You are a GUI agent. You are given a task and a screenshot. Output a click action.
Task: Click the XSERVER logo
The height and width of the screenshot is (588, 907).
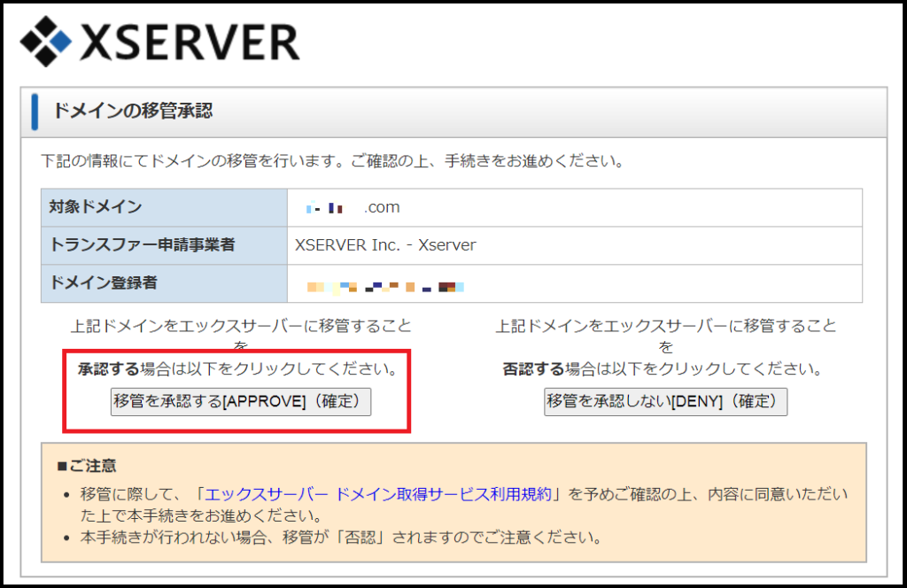(159, 41)
